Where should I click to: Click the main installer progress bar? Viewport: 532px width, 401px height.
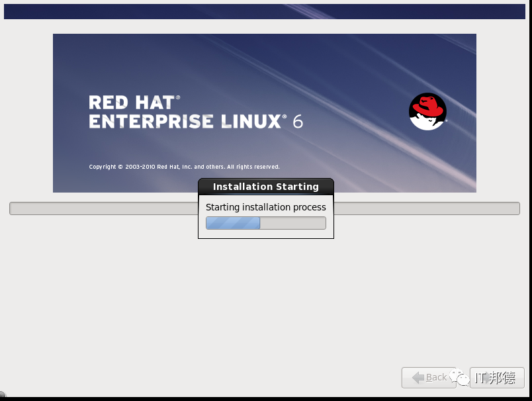[265, 208]
